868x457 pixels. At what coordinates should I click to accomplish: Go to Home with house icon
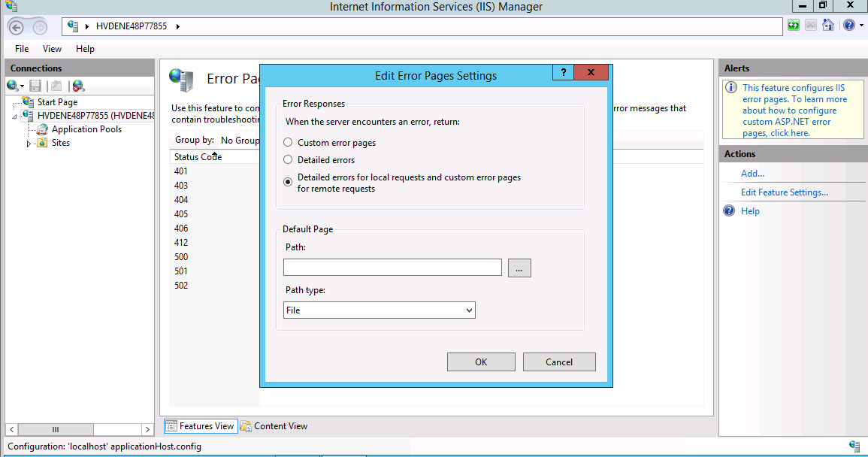[828, 25]
